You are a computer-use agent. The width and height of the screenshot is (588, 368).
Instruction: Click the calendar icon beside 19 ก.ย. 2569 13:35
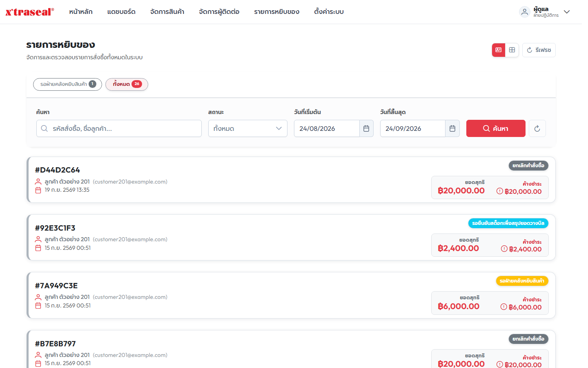point(38,190)
